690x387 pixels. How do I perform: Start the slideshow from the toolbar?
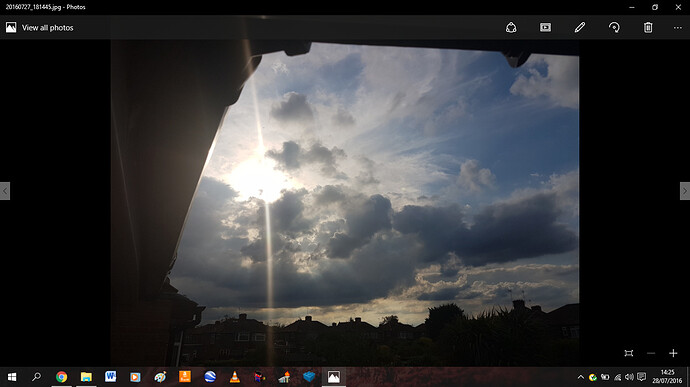(x=545, y=27)
